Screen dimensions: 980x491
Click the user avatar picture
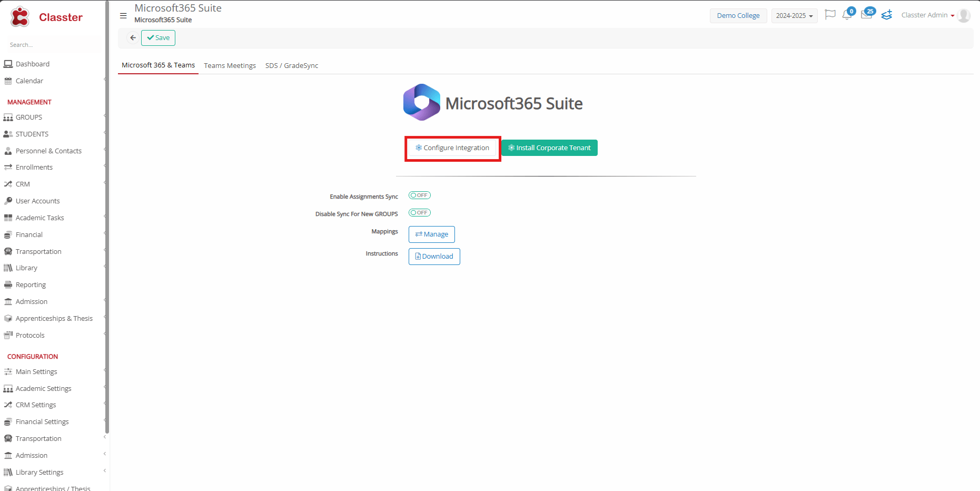964,15
